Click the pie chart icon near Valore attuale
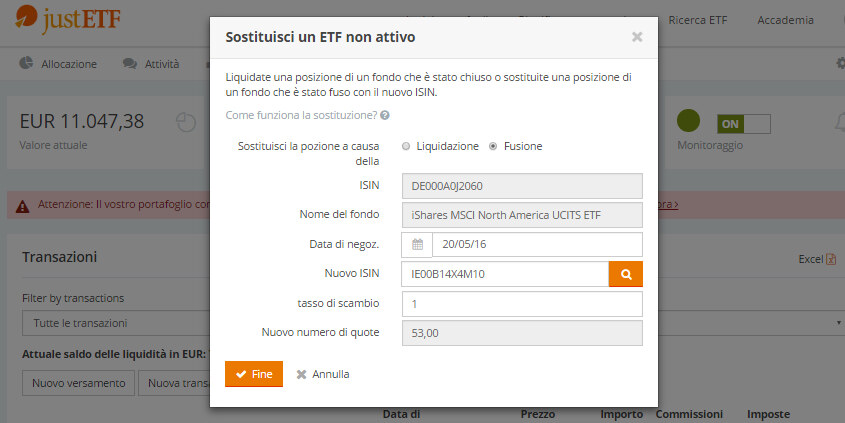This screenshot has width=845, height=423. pyautogui.click(x=186, y=121)
